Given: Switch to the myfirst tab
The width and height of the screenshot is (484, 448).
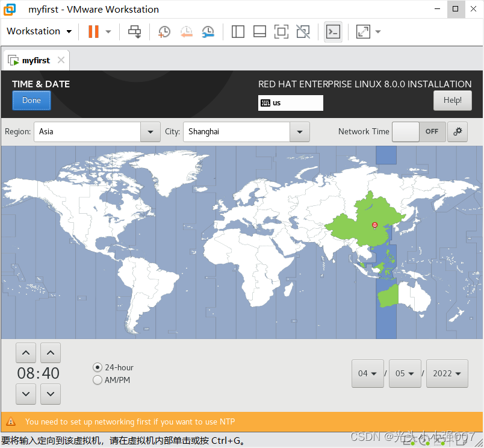Looking at the screenshot, I should click(36, 60).
